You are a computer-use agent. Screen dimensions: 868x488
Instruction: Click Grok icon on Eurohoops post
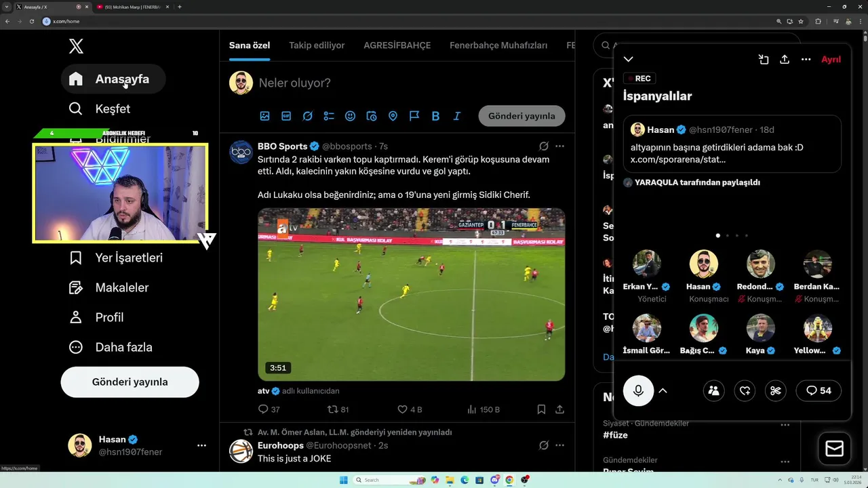(543, 445)
